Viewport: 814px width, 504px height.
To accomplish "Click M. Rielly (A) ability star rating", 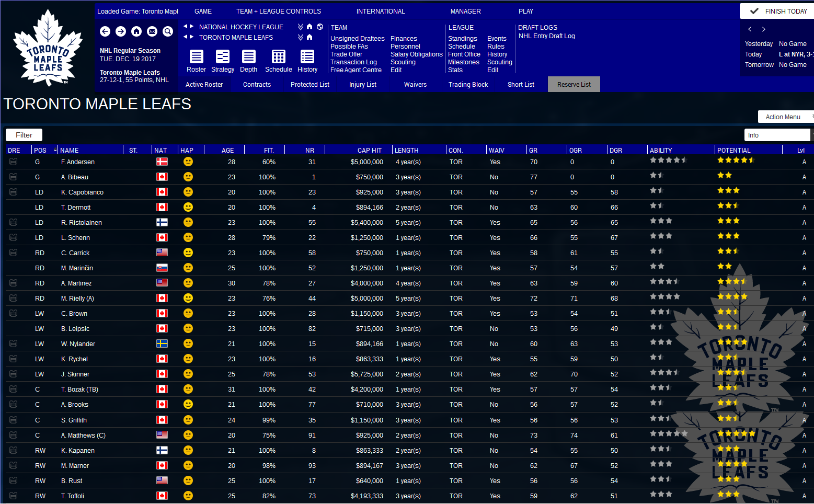I will pyautogui.click(x=665, y=297).
